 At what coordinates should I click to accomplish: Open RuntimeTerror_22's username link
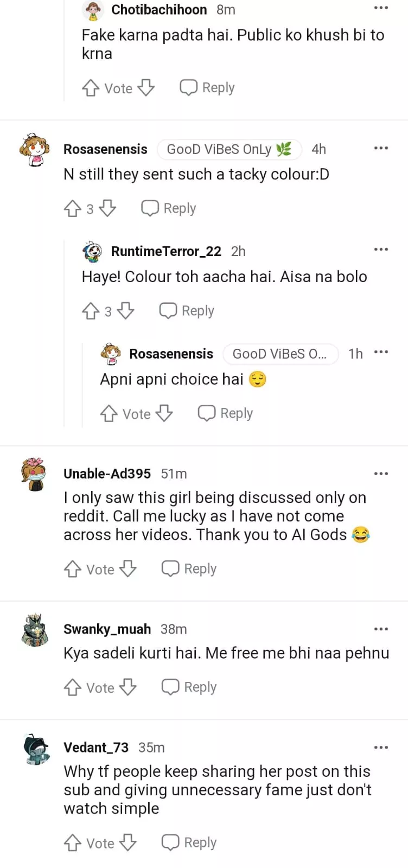166,251
